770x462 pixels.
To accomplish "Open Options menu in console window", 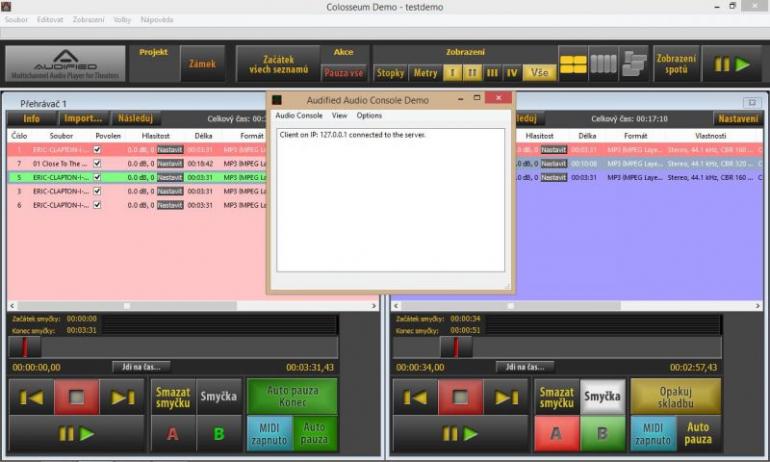I will tap(369, 115).
